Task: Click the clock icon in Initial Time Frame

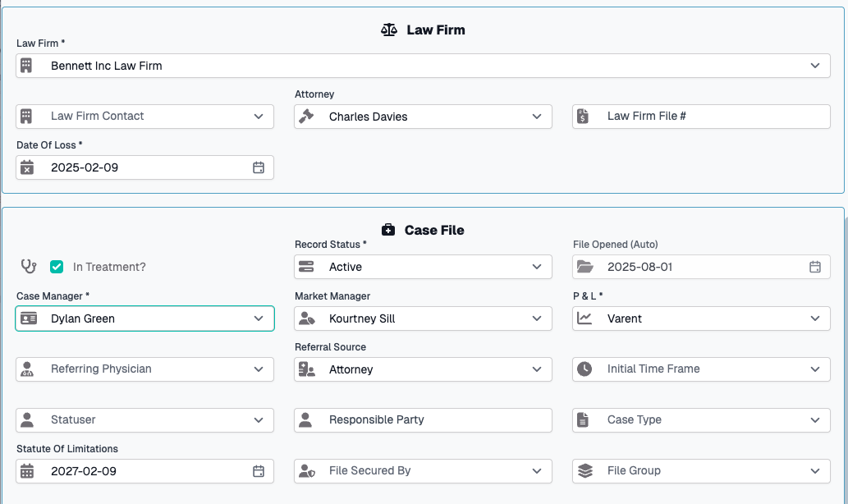Action: click(586, 369)
